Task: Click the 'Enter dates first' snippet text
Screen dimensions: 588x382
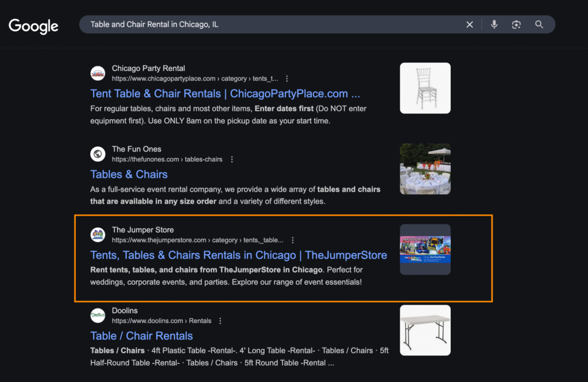Action: pos(284,108)
